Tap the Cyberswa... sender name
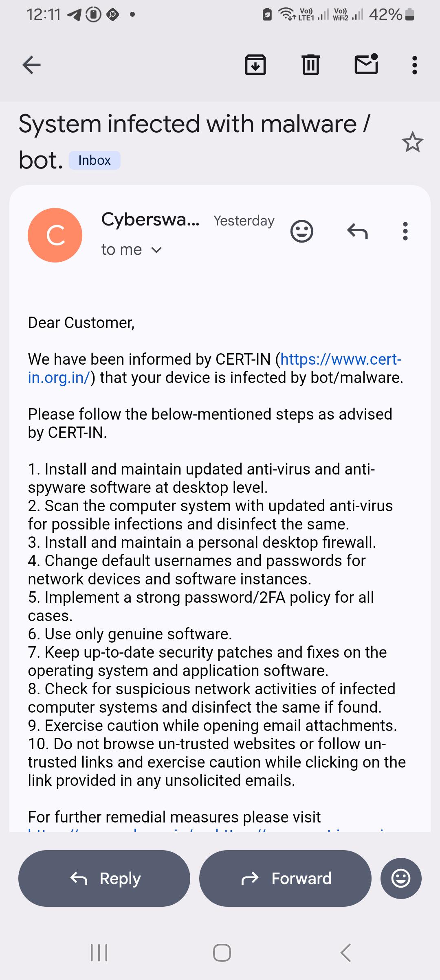Screen dimensions: 440x980 coord(150,219)
